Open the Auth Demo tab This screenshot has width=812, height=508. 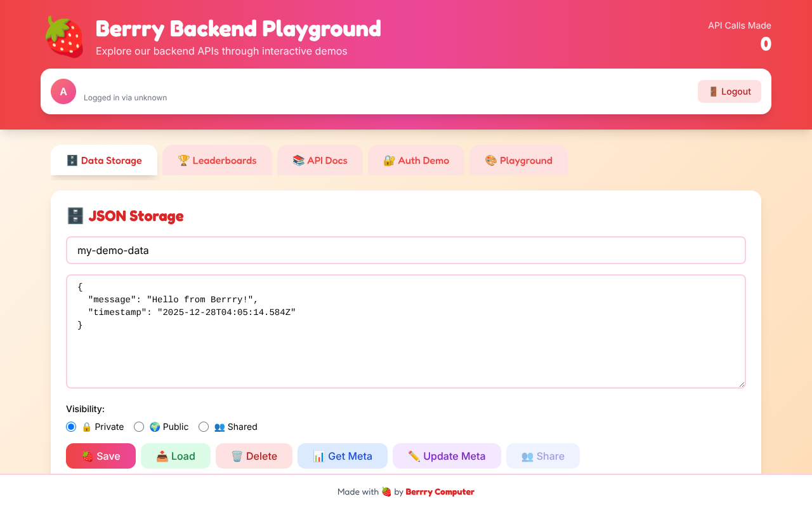coord(416,160)
